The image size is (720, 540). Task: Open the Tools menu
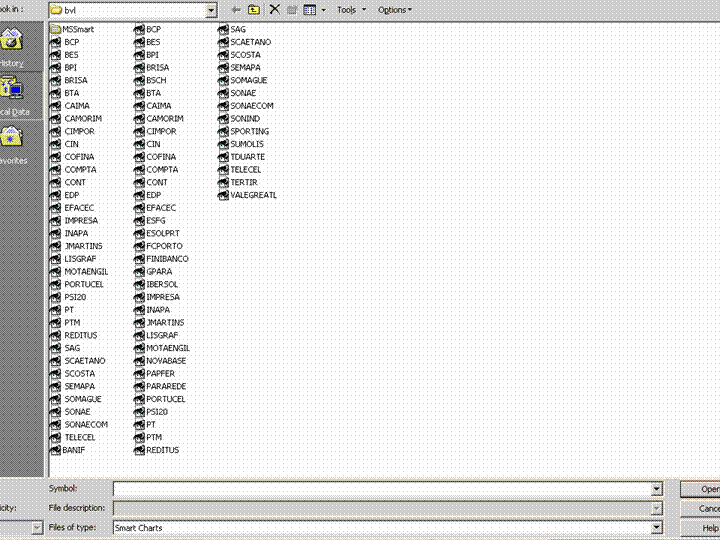point(351,10)
